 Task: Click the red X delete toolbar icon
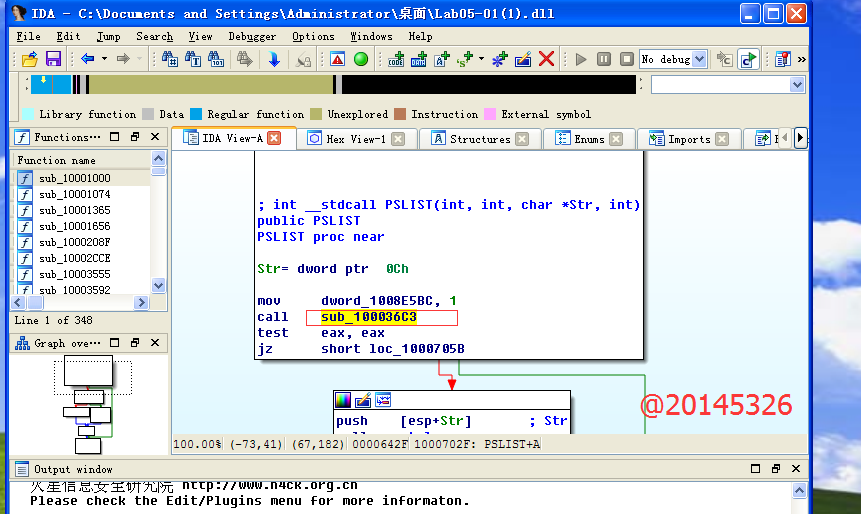pos(546,60)
